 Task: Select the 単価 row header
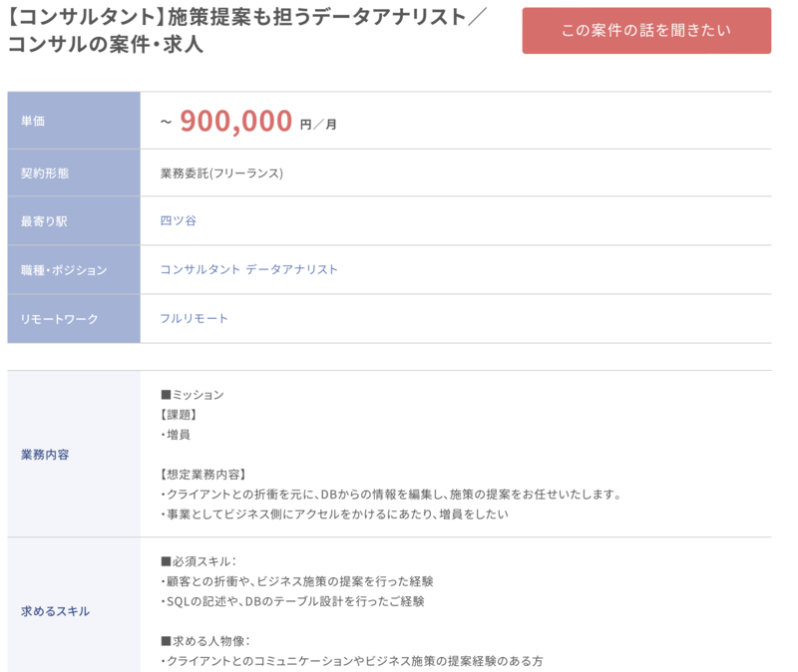pos(34,122)
